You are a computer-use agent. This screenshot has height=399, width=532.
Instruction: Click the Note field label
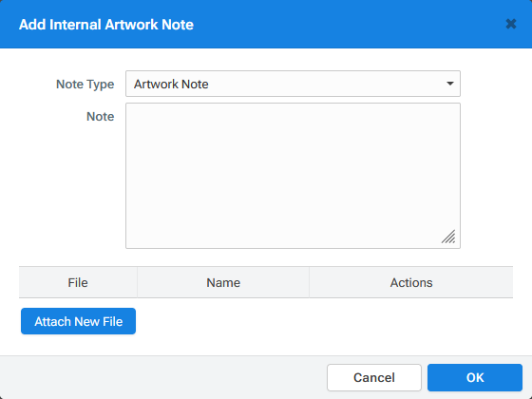click(101, 116)
